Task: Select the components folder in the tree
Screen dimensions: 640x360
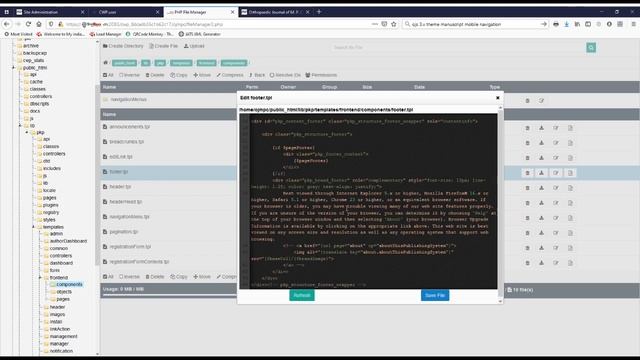Action: point(69,284)
